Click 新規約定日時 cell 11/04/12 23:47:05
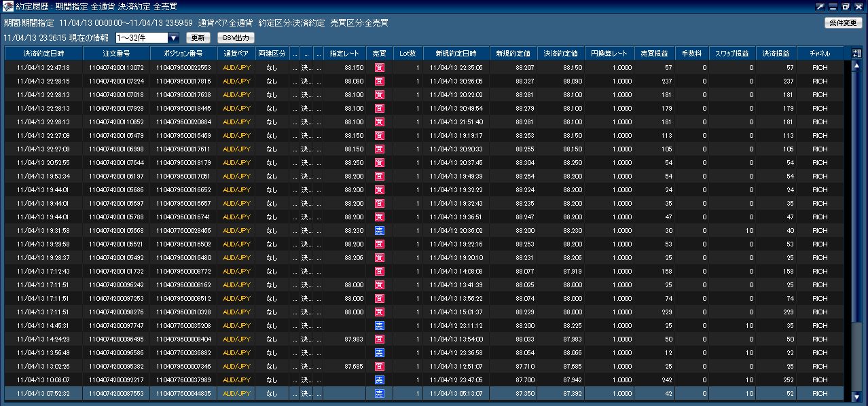868x406 pixels. coord(456,380)
